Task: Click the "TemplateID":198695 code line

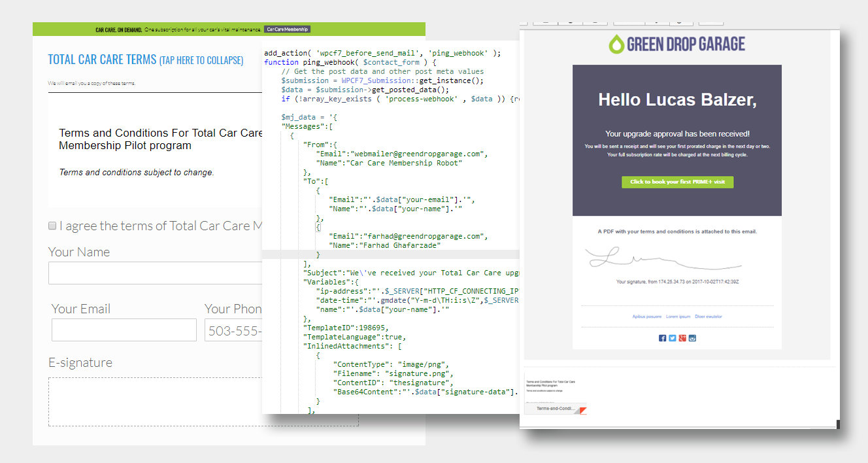Action: click(347, 328)
